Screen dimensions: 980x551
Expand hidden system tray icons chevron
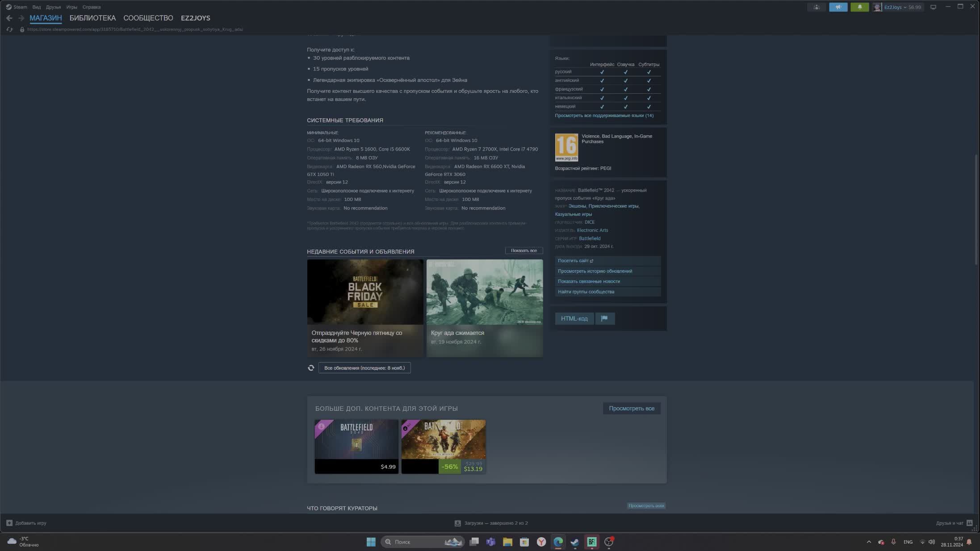tap(869, 542)
